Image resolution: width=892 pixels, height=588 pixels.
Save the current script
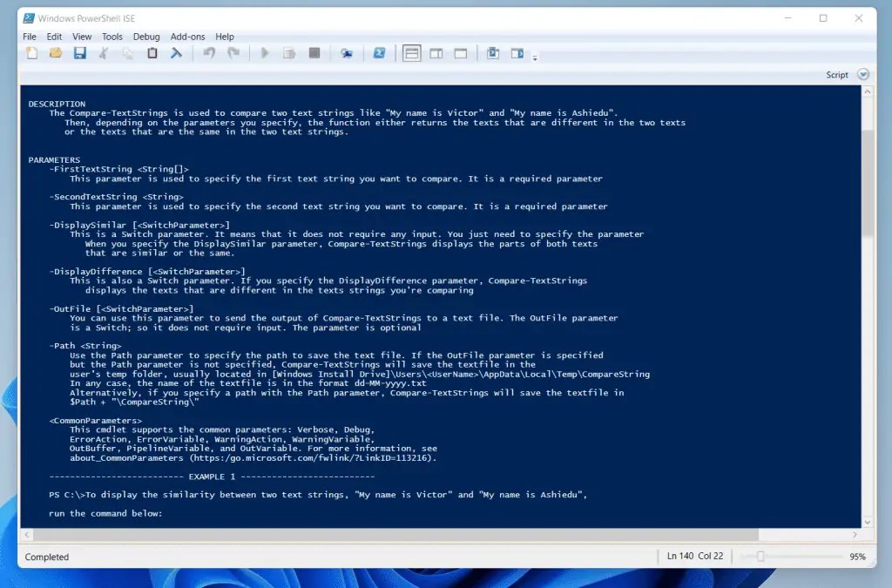tap(80, 53)
